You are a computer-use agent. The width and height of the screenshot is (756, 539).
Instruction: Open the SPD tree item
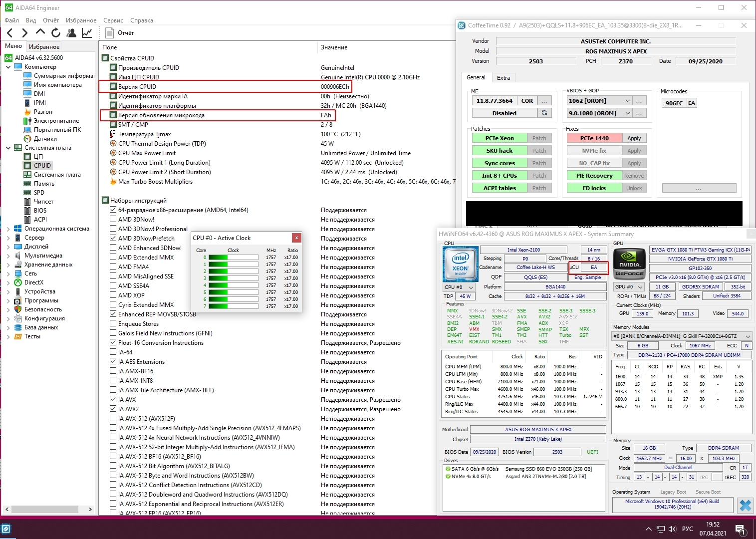coord(39,193)
